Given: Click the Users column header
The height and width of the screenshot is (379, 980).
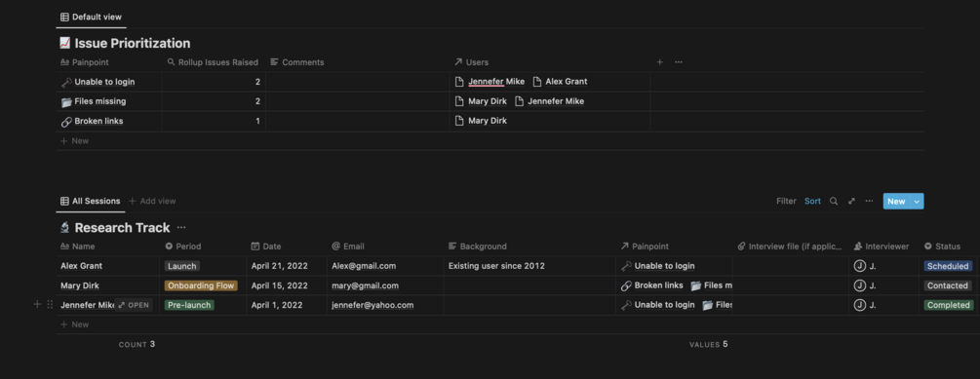Looking at the screenshot, I should (472, 62).
